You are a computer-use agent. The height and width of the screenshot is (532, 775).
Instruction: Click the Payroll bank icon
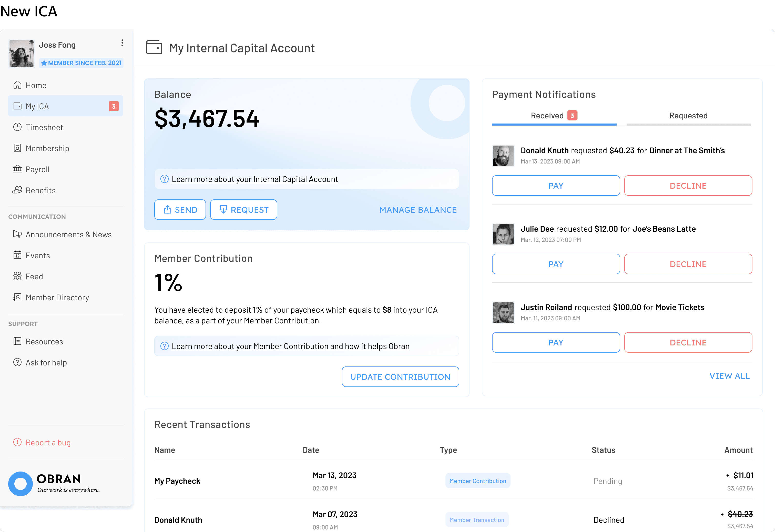17,169
